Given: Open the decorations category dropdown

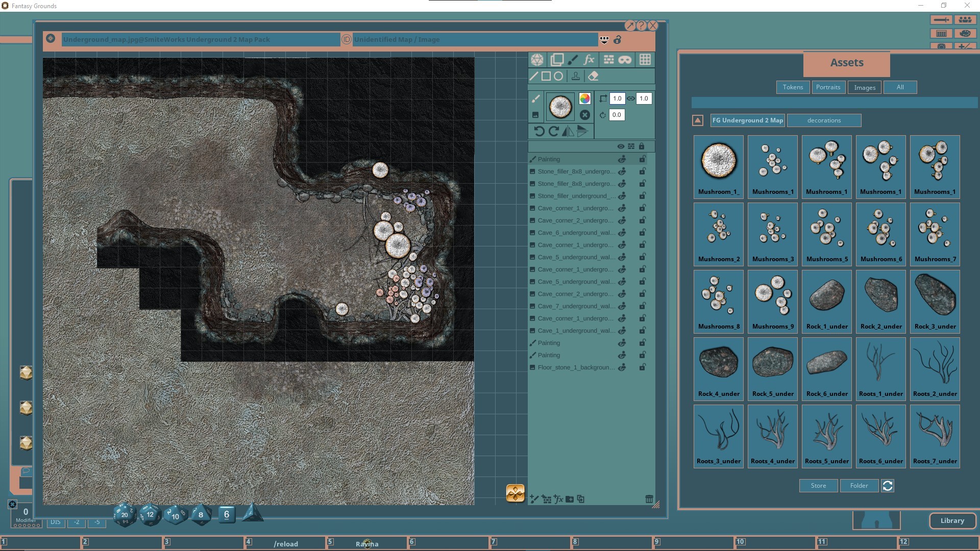Looking at the screenshot, I should pyautogui.click(x=824, y=120).
